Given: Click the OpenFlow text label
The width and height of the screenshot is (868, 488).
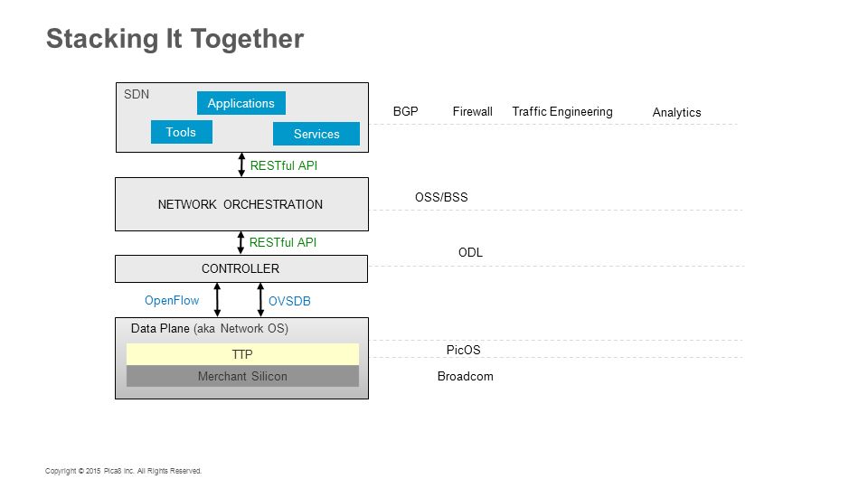Looking at the screenshot, I should coord(172,300).
